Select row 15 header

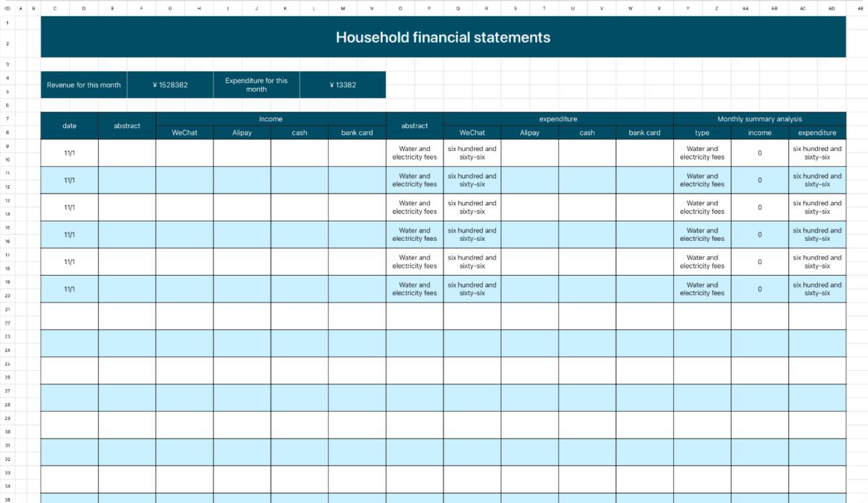tap(7, 228)
